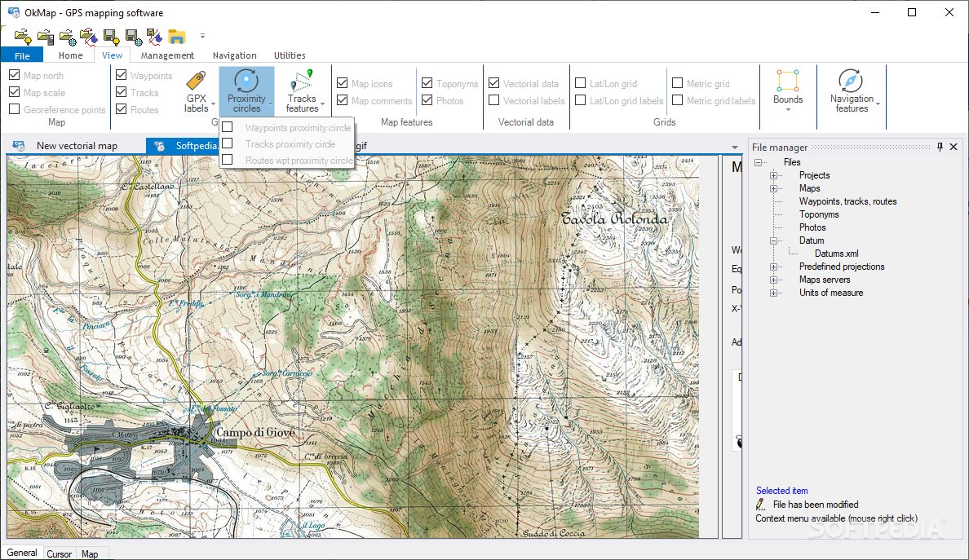The width and height of the screenshot is (969, 560).
Task: Open the document tabs list dropdown arrow
Action: click(x=735, y=148)
